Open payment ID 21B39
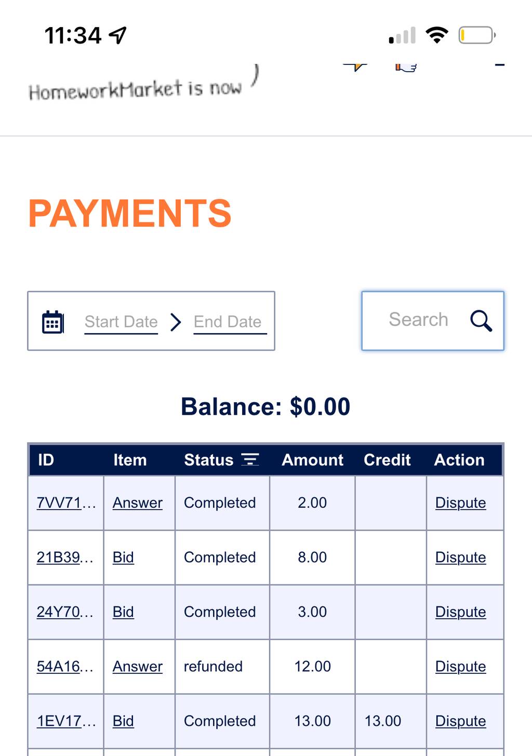This screenshot has height=756, width=532. pyautogui.click(x=65, y=558)
